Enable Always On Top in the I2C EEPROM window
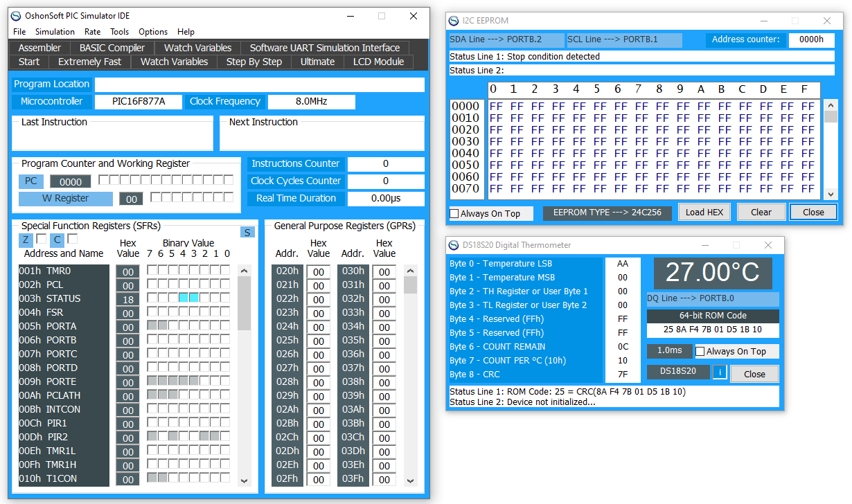Screen dimensions: 852x504 [454, 214]
